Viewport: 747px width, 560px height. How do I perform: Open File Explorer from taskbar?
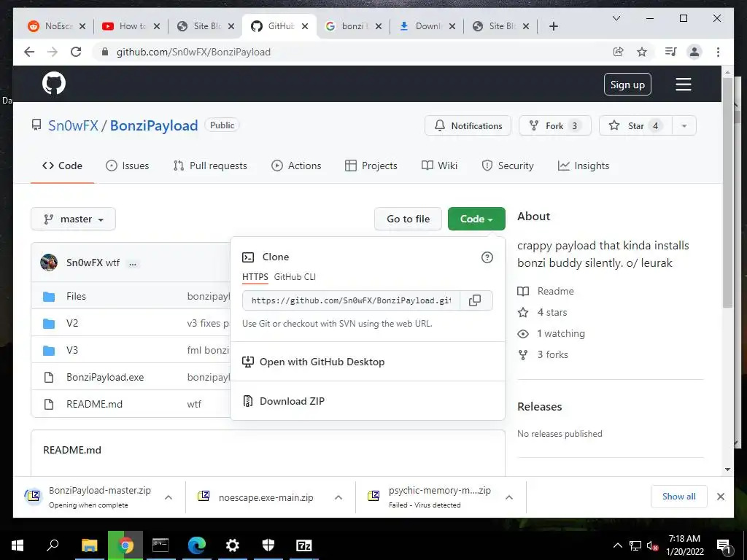pos(89,545)
